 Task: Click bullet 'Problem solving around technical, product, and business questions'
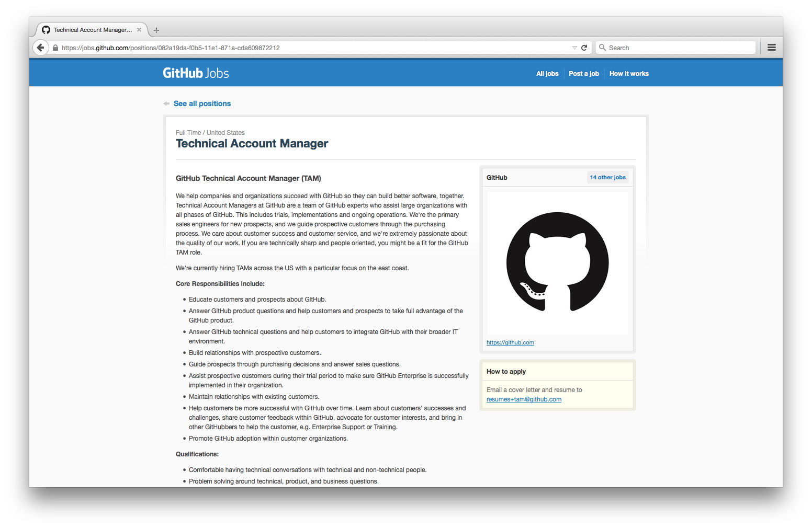[x=284, y=481]
